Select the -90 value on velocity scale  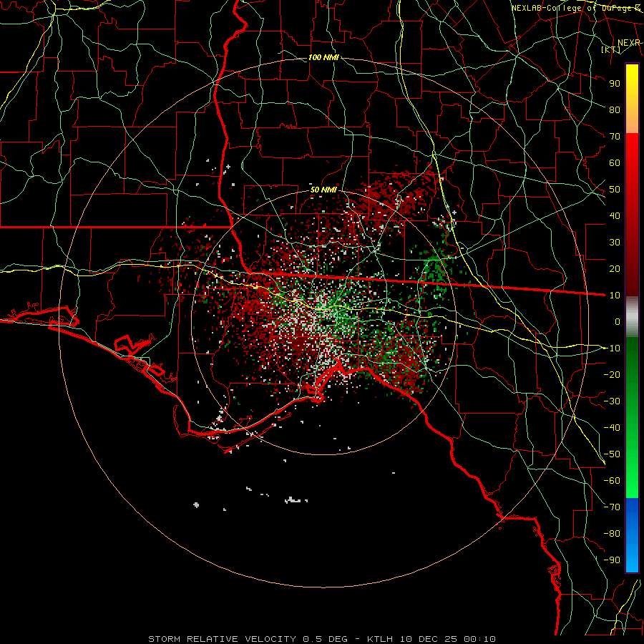point(612,560)
